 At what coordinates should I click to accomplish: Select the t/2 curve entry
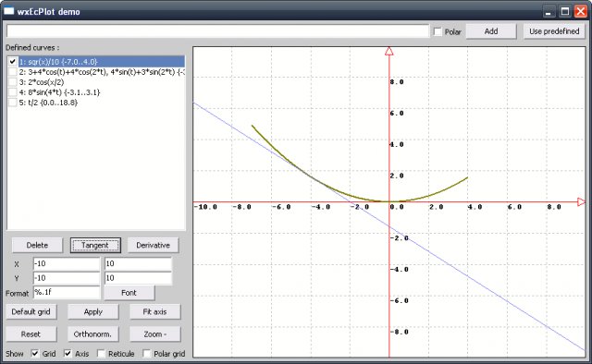click(x=48, y=103)
